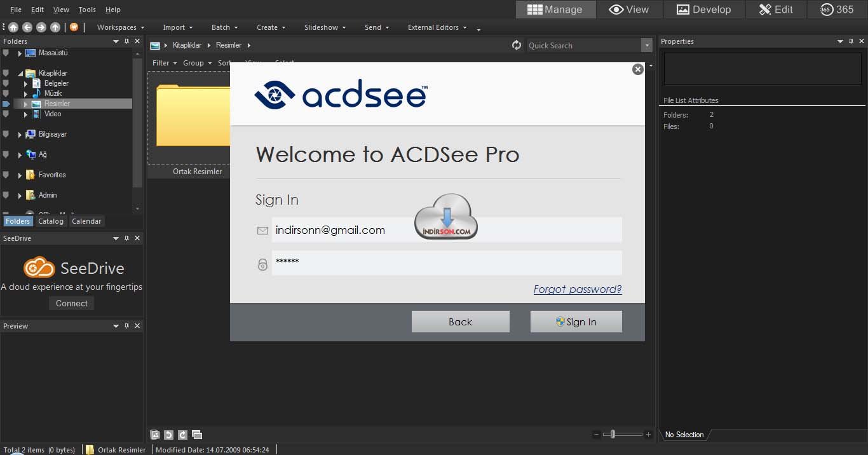Screen dimensions: 868x455
Task: Click envelope icon beside email field
Action: (x=262, y=231)
